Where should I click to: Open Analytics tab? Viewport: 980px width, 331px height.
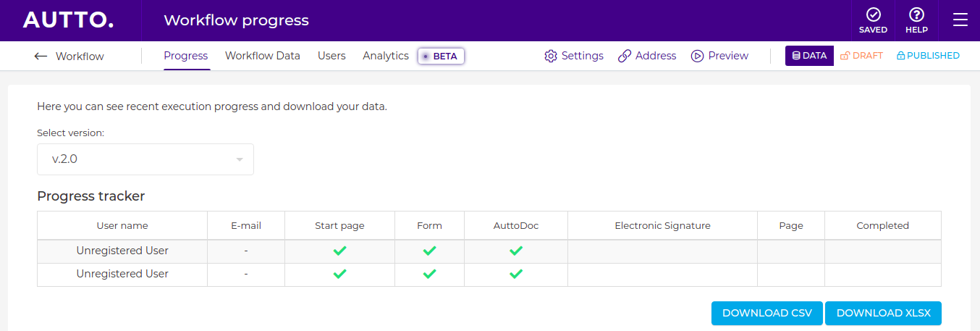pyautogui.click(x=385, y=56)
